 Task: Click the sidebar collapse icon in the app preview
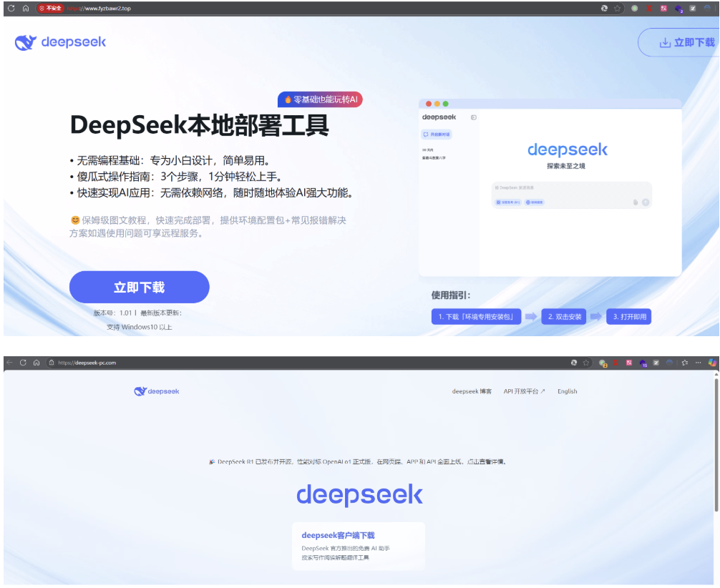point(474,117)
